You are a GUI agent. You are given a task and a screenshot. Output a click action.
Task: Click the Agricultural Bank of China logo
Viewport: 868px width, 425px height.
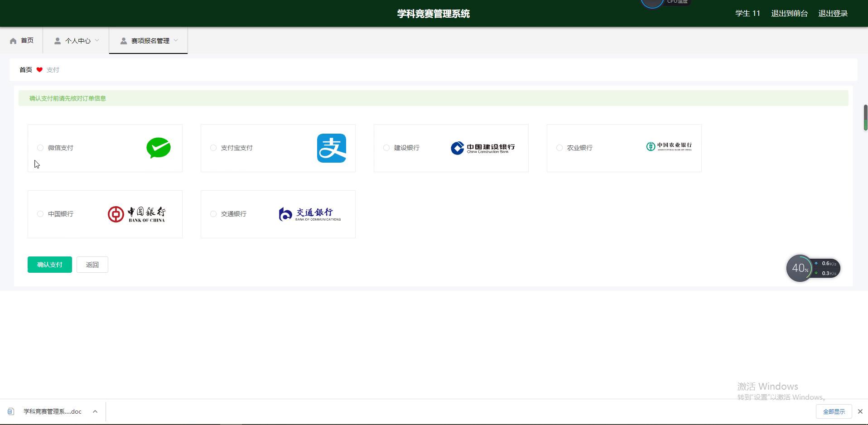[669, 146]
